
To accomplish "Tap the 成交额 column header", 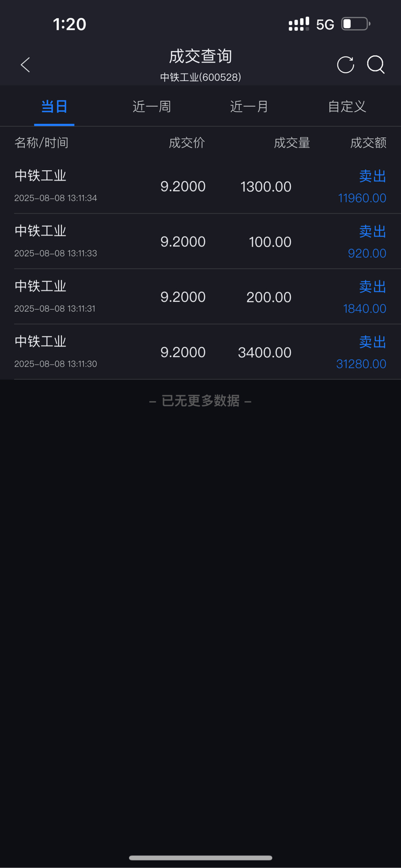I will (368, 143).
